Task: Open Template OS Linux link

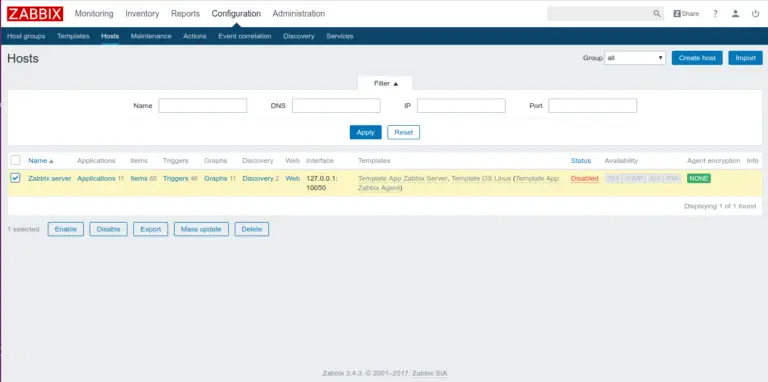Action: (x=481, y=179)
